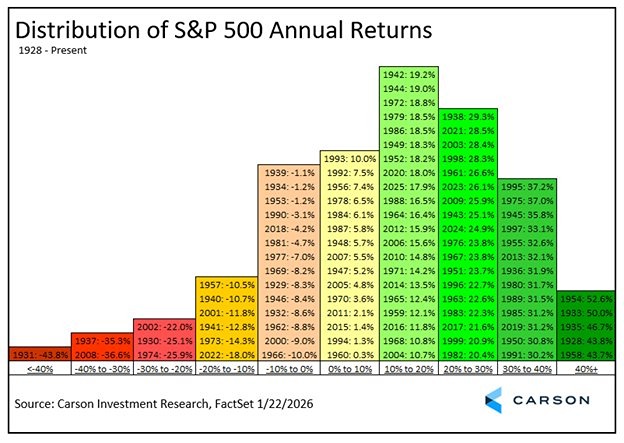Screen dimensions: 624x443
Task: Pick the 2002: -22.0% bar entry
Action: coord(162,327)
